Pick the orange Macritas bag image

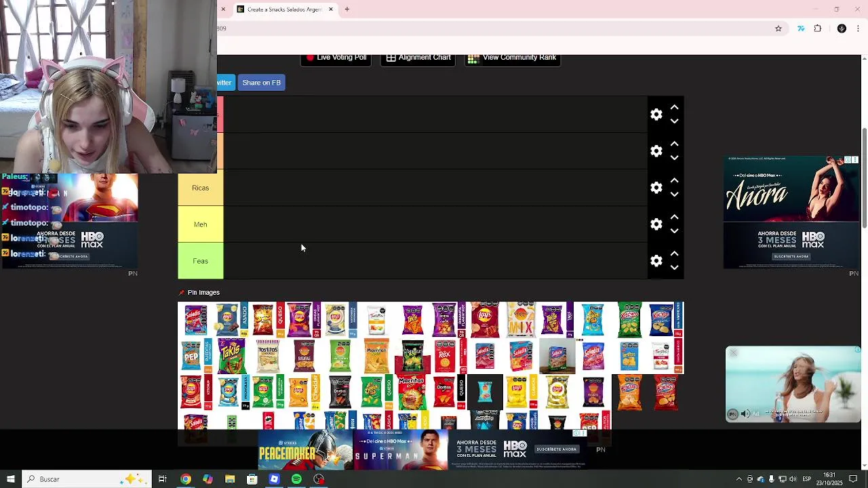point(377,356)
